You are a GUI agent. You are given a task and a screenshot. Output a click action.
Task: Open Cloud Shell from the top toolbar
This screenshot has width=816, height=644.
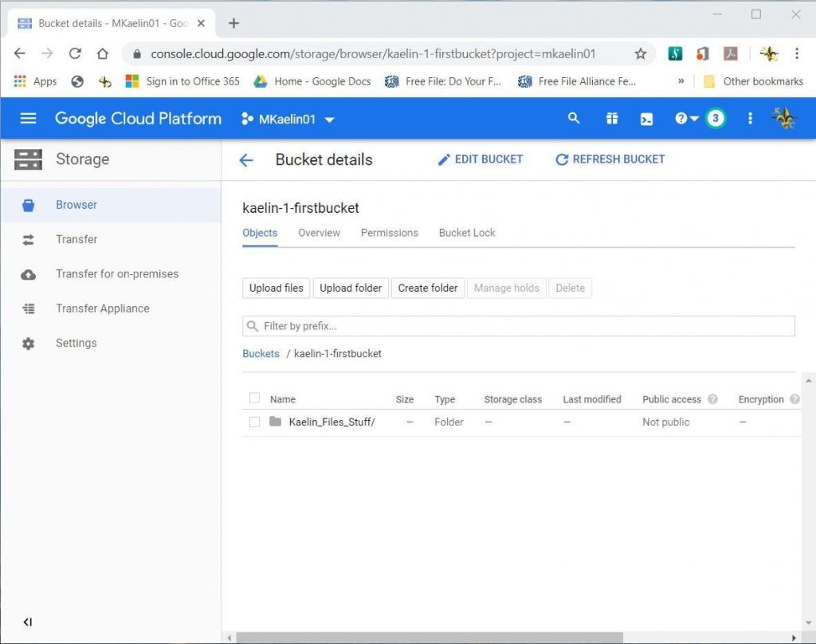pyautogui.click(x=646, y=118)
